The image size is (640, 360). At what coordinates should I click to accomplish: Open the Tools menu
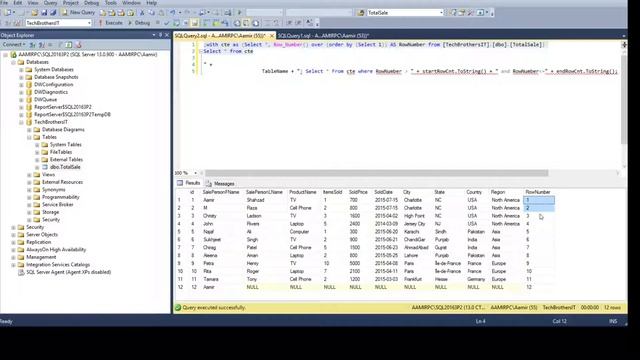111,3
